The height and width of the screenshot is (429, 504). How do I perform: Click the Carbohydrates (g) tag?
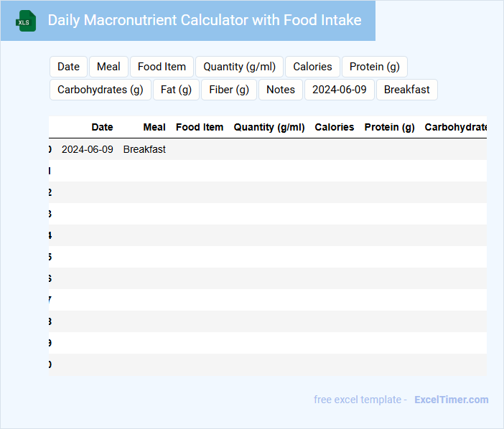pos(100,90)
